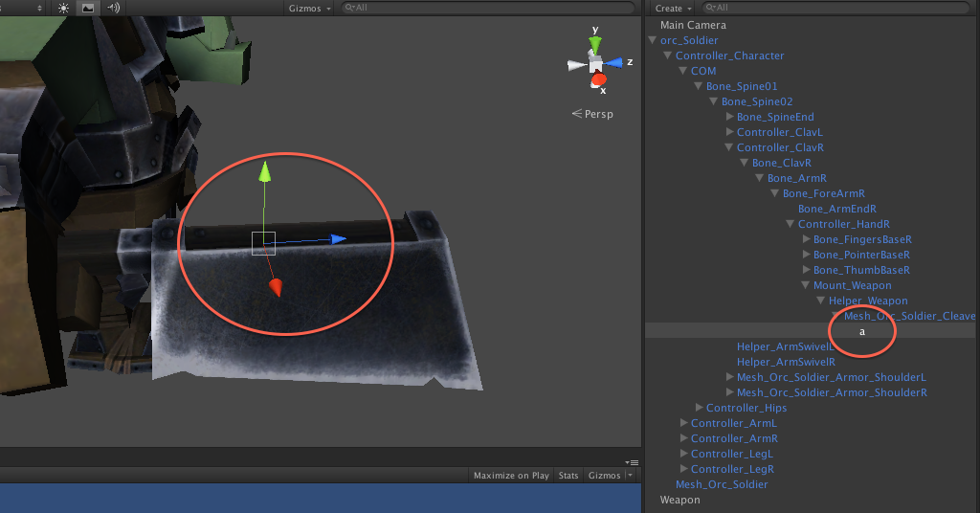Toggle the scene skybox image icon
This screenshot has width=980, height=513.
(x=88, y=8)
